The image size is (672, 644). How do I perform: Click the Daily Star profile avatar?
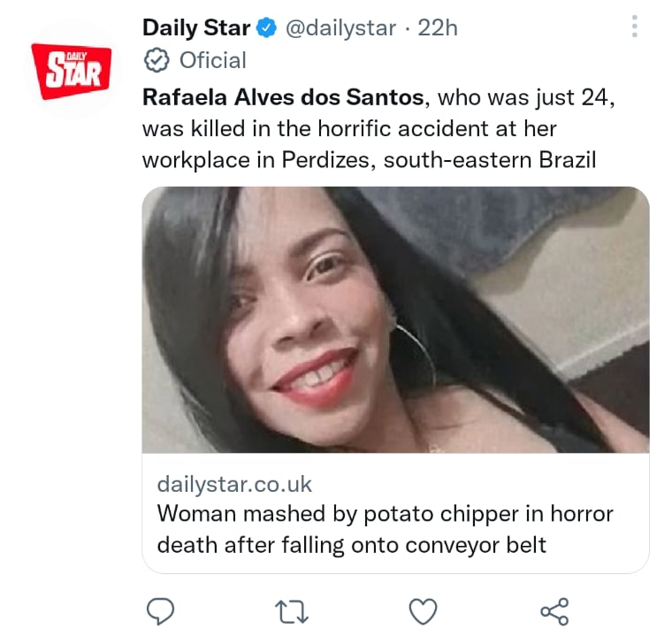71,71
